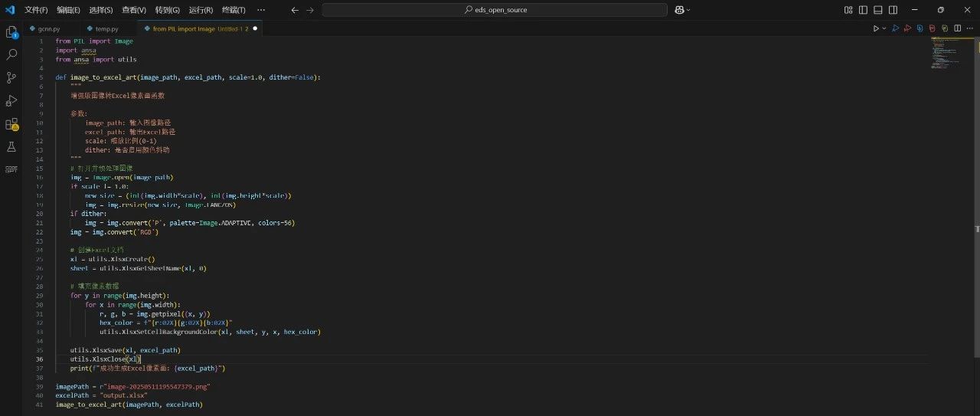Click the excelPath = "output.xlsx" line
Image resolution: width=980 pixels, height=416 pixels.
[101, 395]
